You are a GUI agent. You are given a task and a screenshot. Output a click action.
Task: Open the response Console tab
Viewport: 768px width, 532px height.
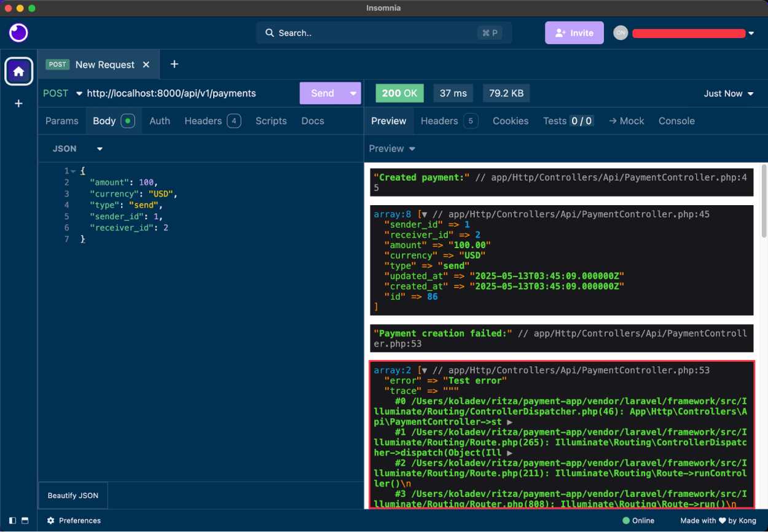coord(676,121)
